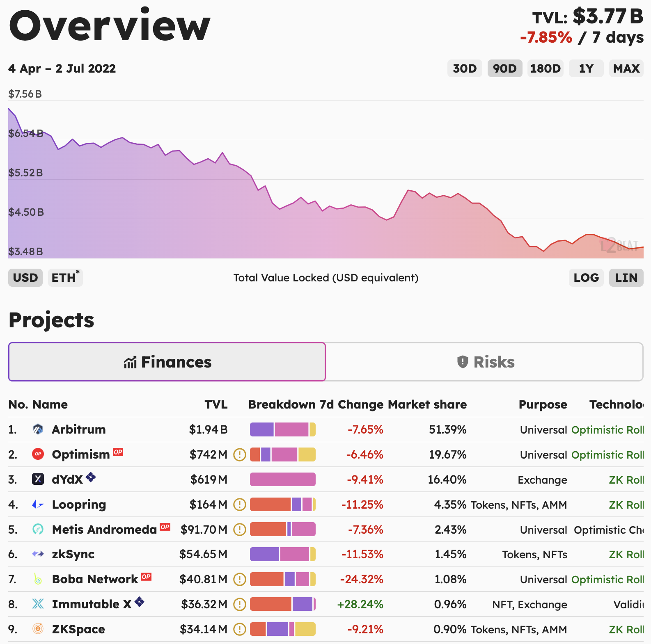The image size is (651, 644).
Task: Switch chart currency to ETH
Action: [65, 278]
